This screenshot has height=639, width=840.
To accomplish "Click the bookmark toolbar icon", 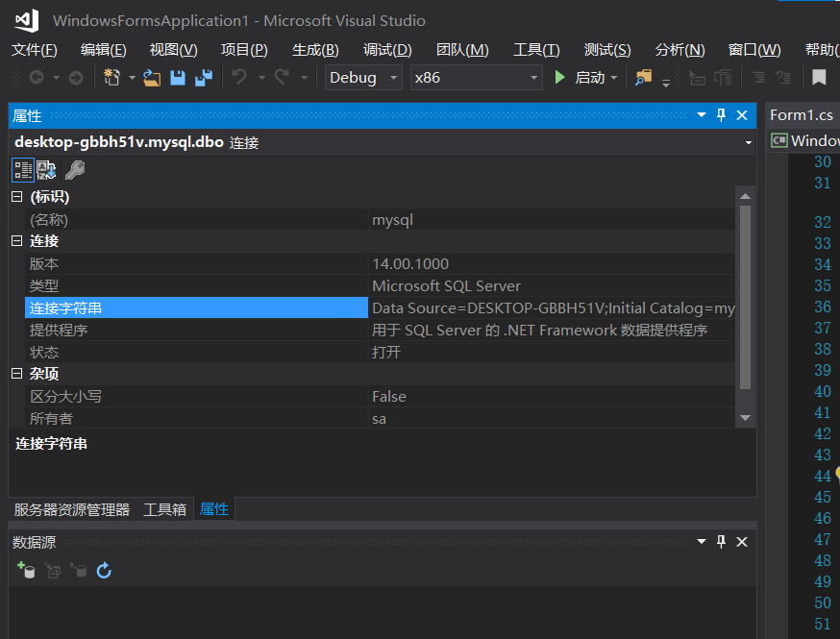I will pyautogui.click(x=819, y=78).
